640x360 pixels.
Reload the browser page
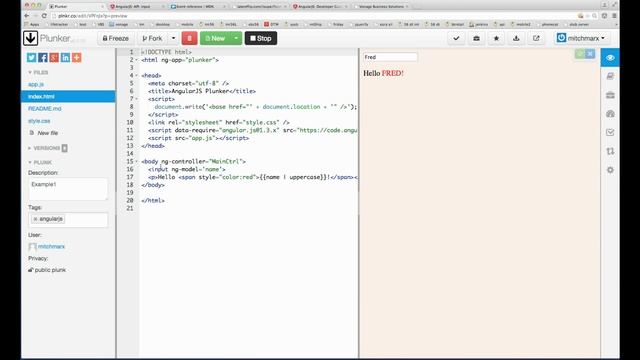(44, 16)
